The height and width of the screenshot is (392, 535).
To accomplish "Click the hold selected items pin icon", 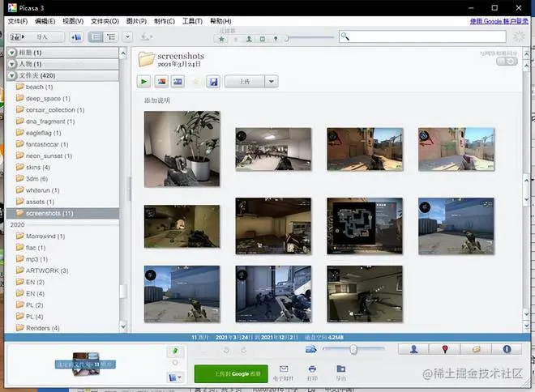I will [x=175, y=351].
